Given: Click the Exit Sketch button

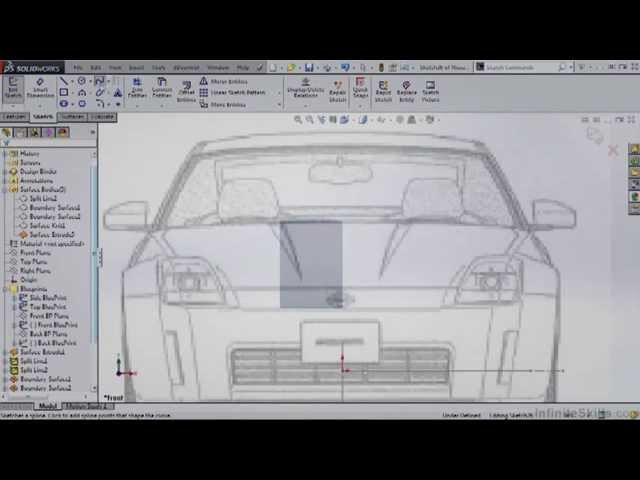Looking at the screenshot, I should click(13, 88).
